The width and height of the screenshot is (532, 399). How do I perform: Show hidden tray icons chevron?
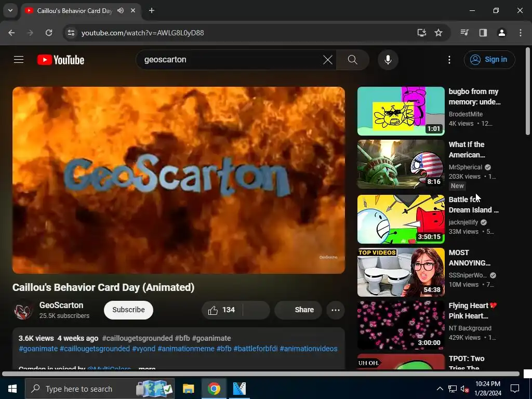[440, 389]
